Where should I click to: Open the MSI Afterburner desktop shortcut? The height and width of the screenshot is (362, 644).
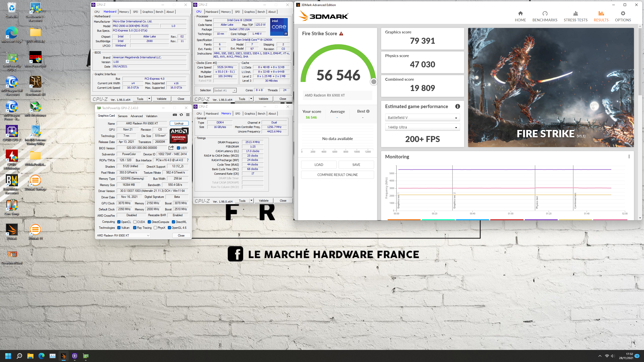pyautogui.click(x=35, y=109)
